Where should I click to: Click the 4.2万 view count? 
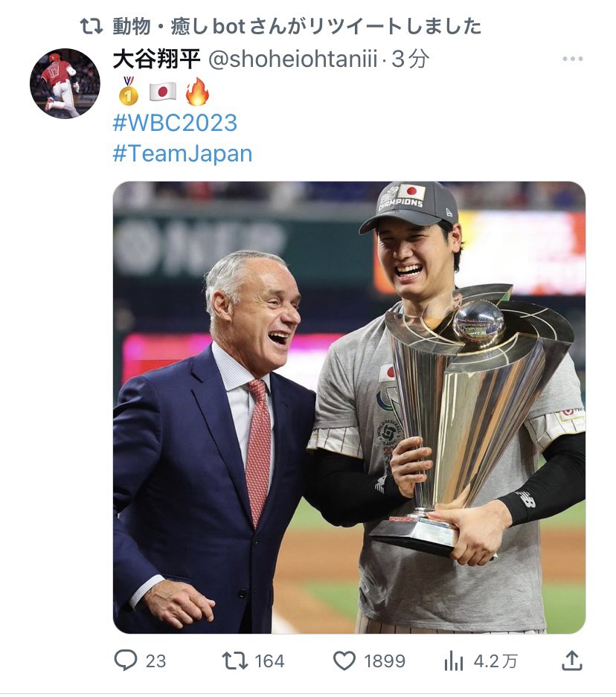click(x=495, y=661)
